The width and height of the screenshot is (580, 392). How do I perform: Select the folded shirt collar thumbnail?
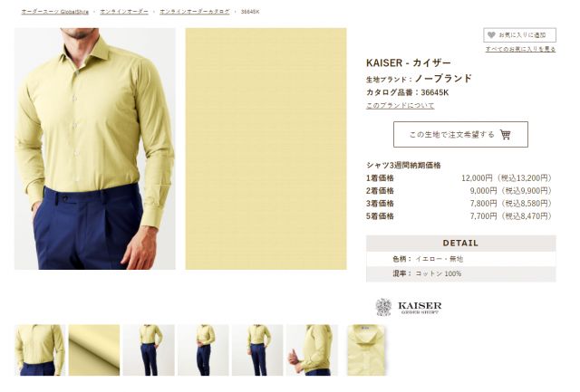pyautogui.click(x=366, y=349)
